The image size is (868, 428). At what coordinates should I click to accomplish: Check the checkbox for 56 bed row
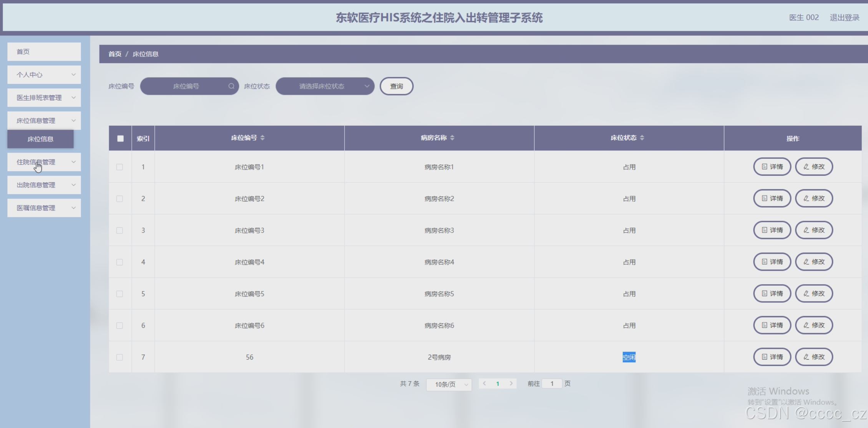(x=119, y=357)
